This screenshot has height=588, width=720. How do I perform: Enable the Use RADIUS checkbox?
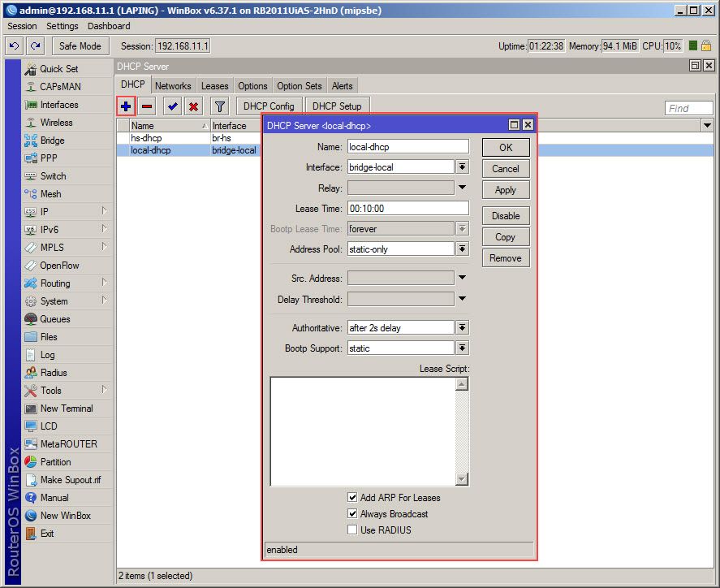tap(352, 530)
